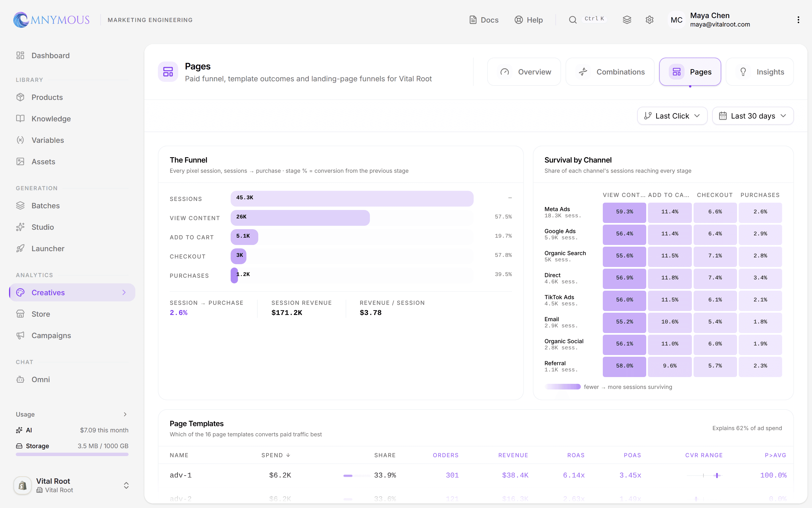Expand the Usage section chevron
812x508 pixels.
coord(125,414)
